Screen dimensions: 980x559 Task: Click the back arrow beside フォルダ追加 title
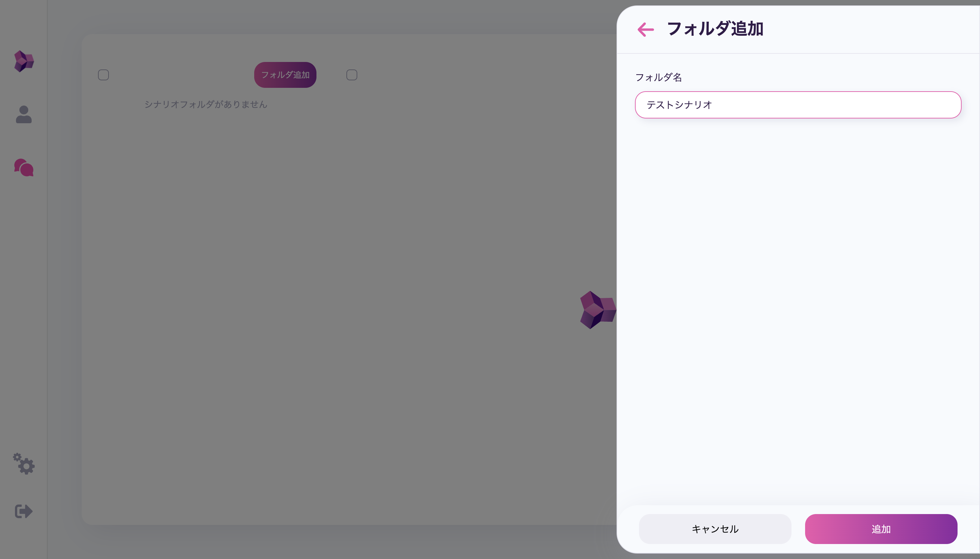(646, 30)
